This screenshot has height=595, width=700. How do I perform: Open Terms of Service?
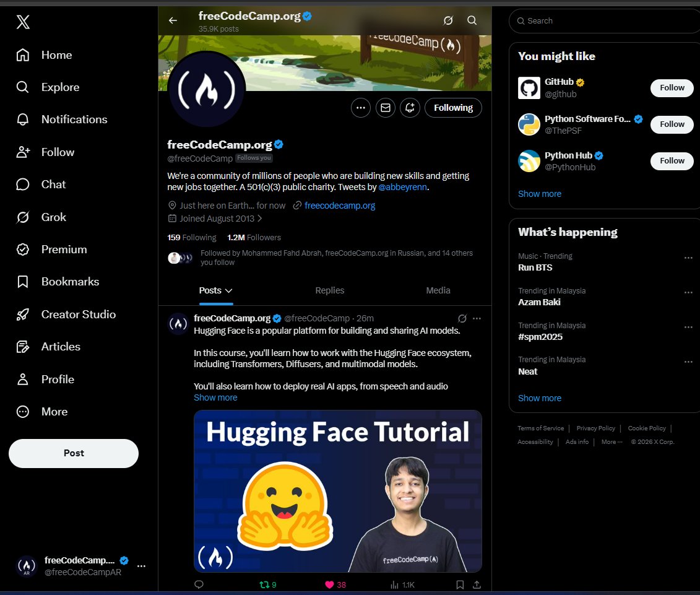540,428
